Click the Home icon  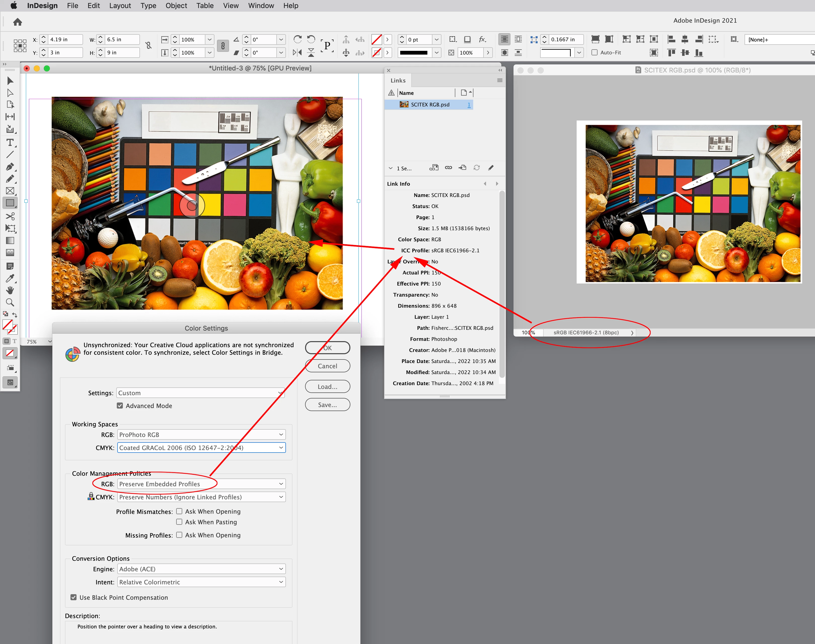click(x=17, y=22)
